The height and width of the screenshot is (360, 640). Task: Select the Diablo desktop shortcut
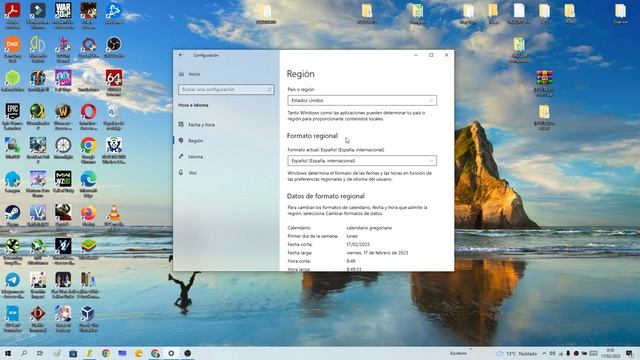38,319
